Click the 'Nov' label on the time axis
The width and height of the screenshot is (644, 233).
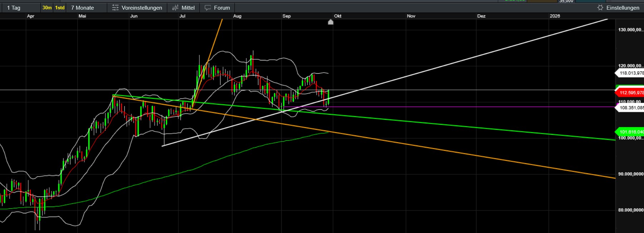(x=411, y=16)
